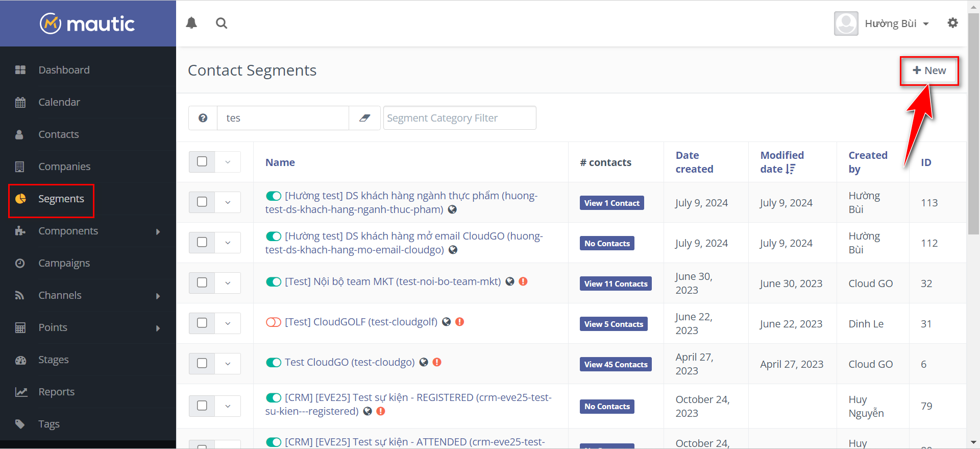Click the New segment button
The width and height of the screenshot is (980, 449).
(x=929, y=70)
